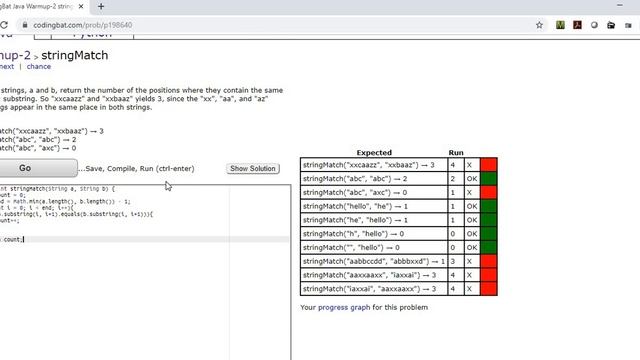This screenshot has width=640, height=360.
Task: Reload the page with the refresh icon
Action: click(4, 25)
